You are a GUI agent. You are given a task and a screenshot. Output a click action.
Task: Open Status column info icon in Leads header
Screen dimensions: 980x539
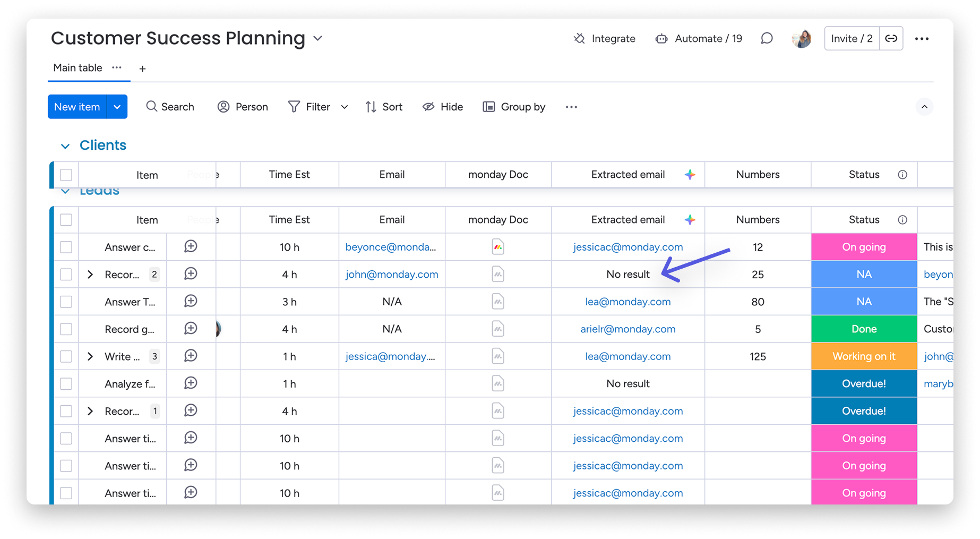point(902,220)
